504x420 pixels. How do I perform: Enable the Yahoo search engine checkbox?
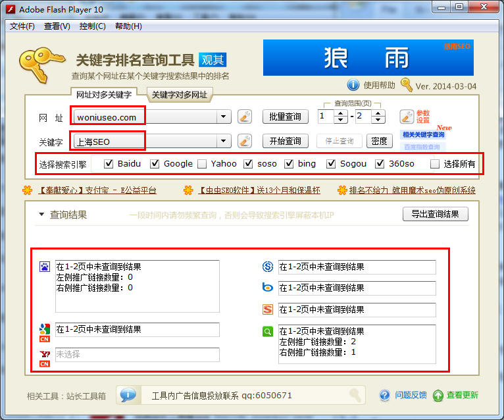pyautogui.click(x=202, y=164)
